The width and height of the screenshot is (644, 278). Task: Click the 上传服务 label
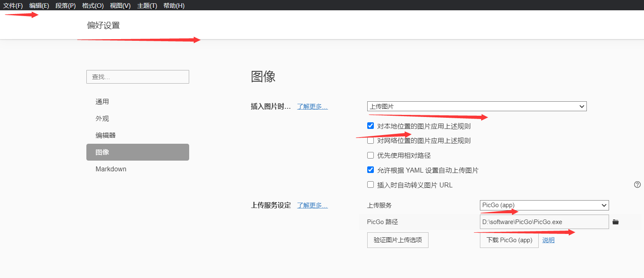point(380,205)
